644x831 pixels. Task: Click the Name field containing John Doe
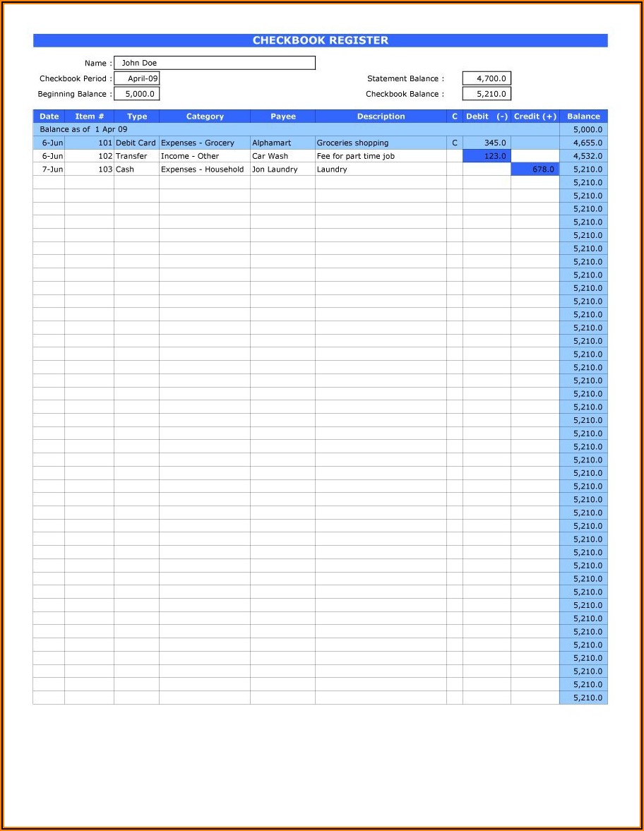tap(214, 64)
